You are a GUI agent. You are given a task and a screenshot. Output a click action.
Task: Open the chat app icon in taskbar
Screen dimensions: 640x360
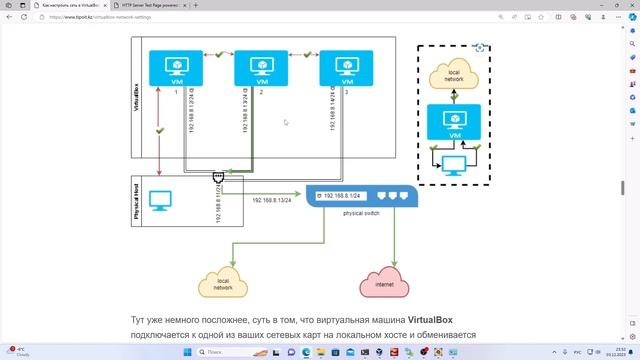(291, 352)
